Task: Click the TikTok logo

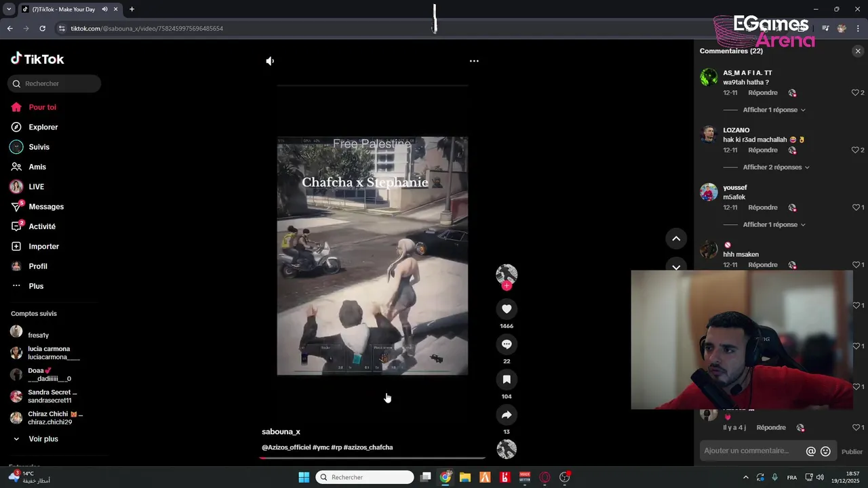Action: (x=37, y=59)
